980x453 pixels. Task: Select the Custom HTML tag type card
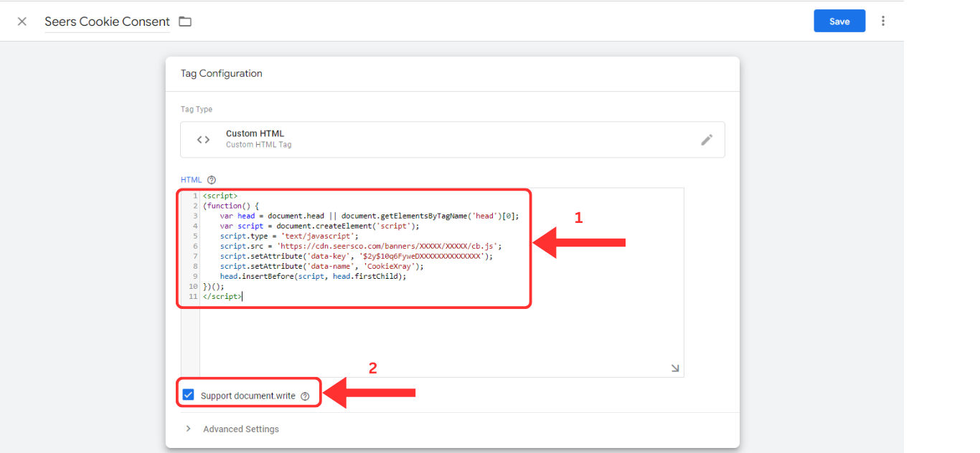[x=453, y=140]
